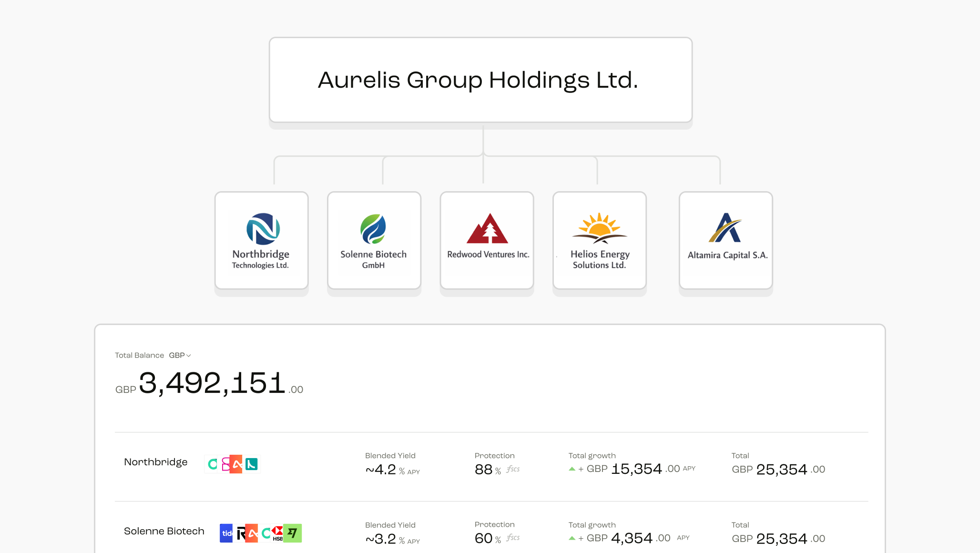Screen dimensions: 980x553
Task: Click the Northbridge total growth GBP 15,354 value
Action: [637, 469]
